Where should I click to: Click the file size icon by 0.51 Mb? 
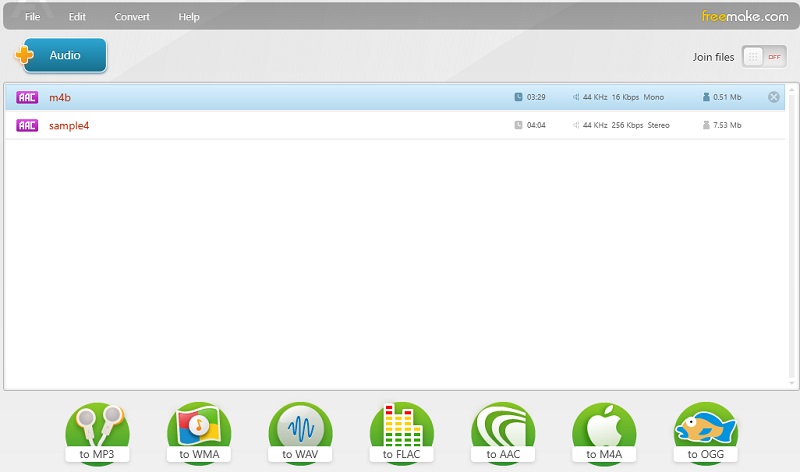point(706,97)
